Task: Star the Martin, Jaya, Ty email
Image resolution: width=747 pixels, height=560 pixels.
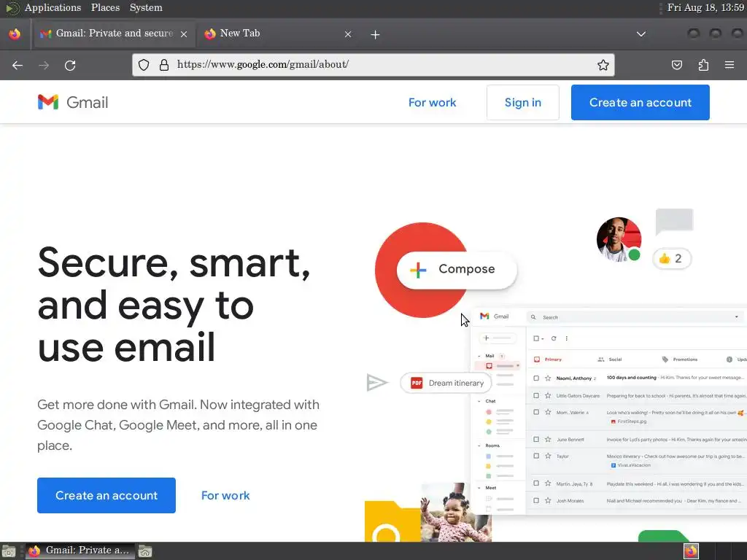Action: 548,484
